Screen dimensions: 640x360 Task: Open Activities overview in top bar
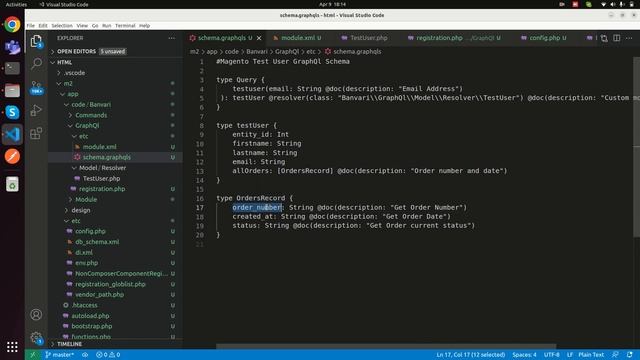pos(16,4)
